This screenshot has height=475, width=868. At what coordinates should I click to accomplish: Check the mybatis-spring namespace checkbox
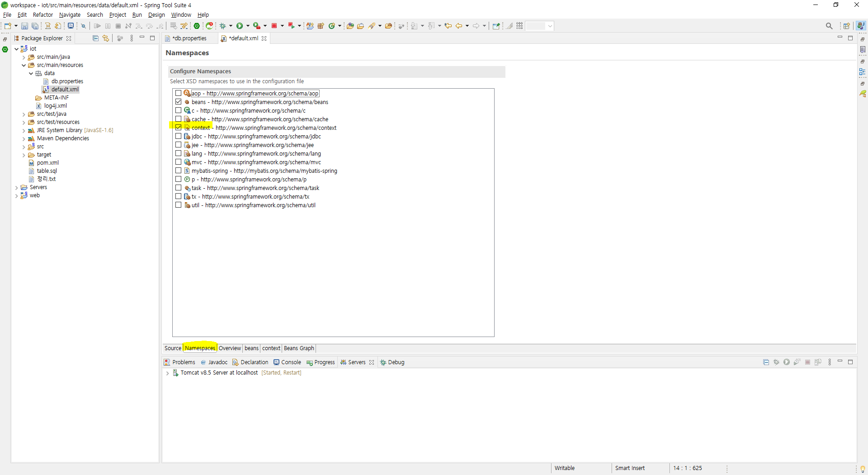click(x=179, y=171)
